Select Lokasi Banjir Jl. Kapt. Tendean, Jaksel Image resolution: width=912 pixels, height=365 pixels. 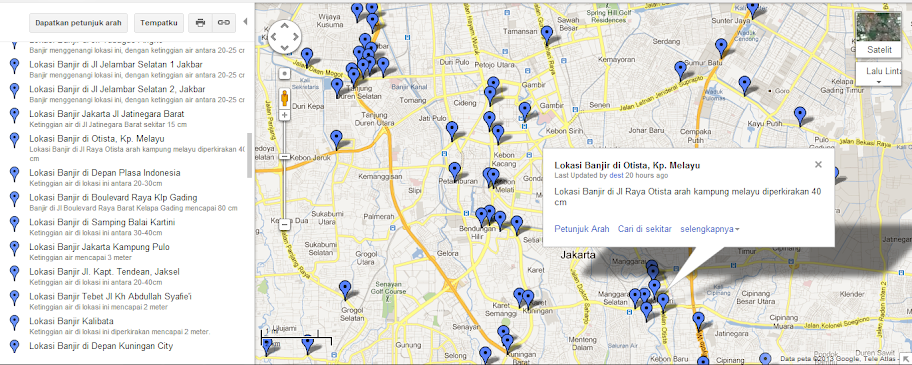[x=105, y=272]
